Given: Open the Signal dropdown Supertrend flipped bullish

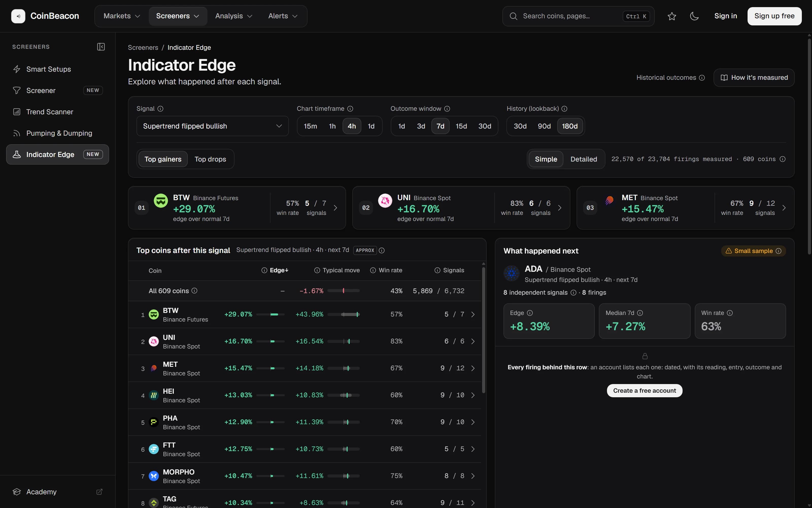Looking at the screenshot, I should click(x=212, y=126).
